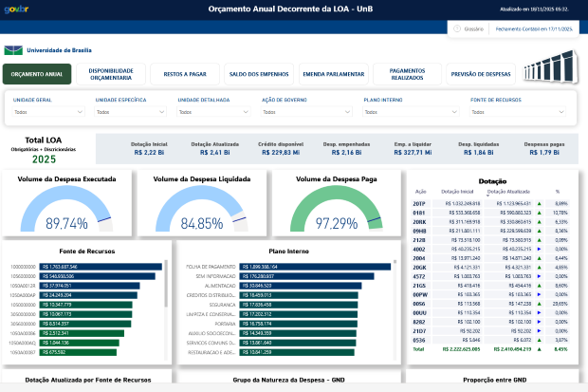Click the gov.br logo

click(x=19, y=9)
